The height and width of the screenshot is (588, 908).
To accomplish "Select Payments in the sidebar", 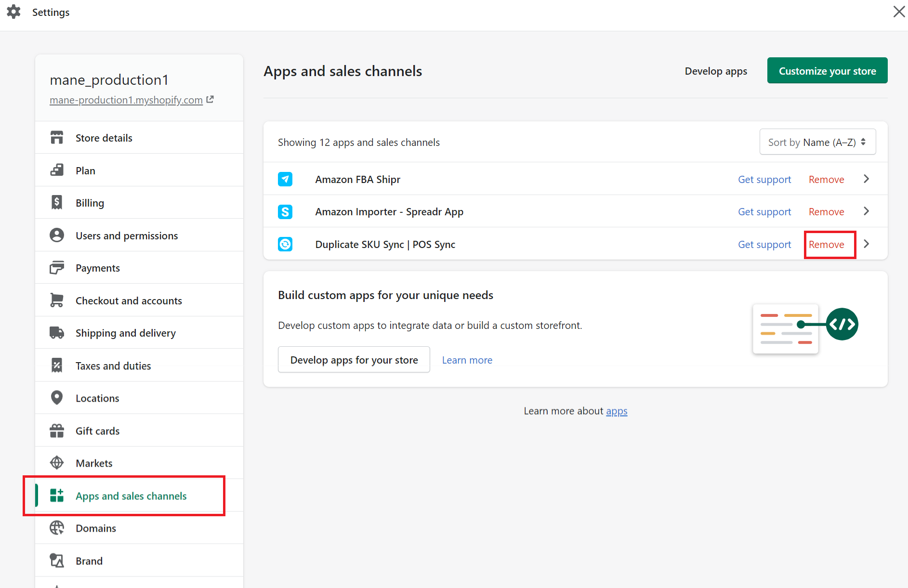I will tap(139, 268).
